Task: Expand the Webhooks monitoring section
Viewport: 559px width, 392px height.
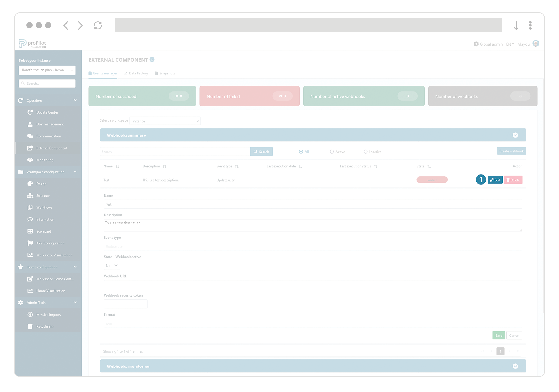Action: pyautogui.click(x=515, y=366)
